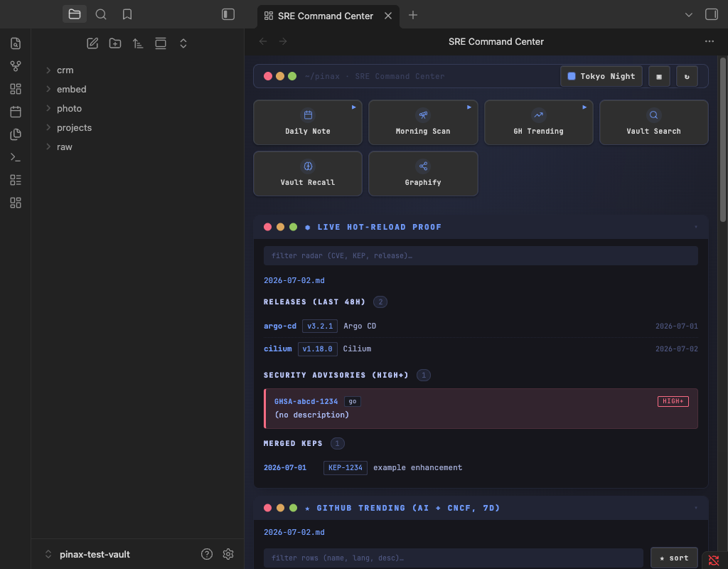Open the Daily Note card
This screenshot has width=728, height=569.
click(307, 122)
